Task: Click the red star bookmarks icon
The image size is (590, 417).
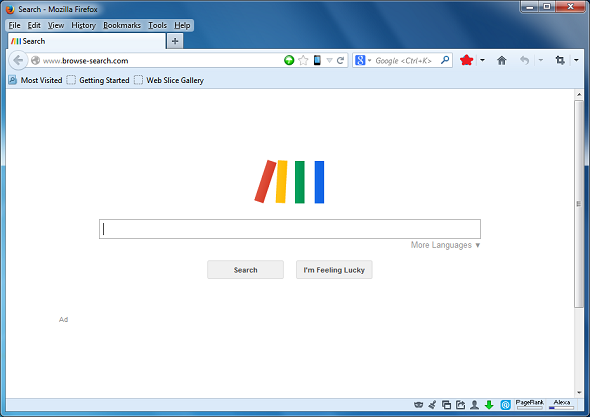Action: click(x=466, y=60)
